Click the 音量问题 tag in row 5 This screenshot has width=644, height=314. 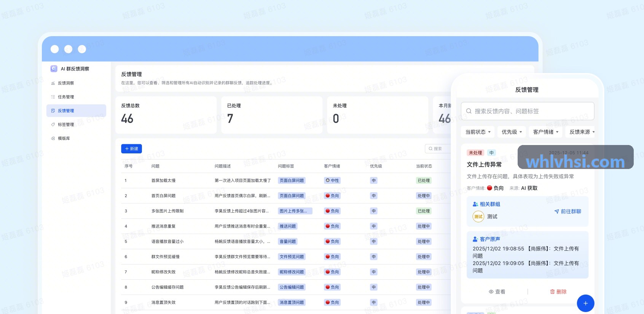pos(288,241)
